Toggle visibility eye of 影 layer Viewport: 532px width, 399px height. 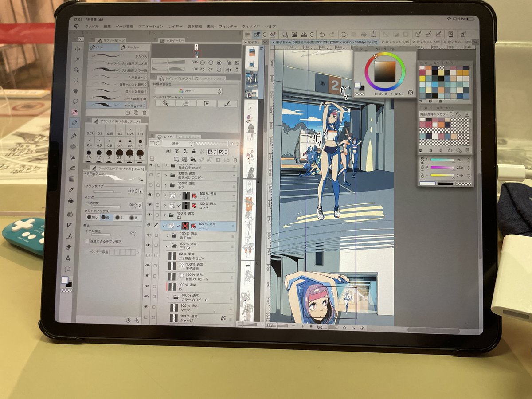[146, 286]
